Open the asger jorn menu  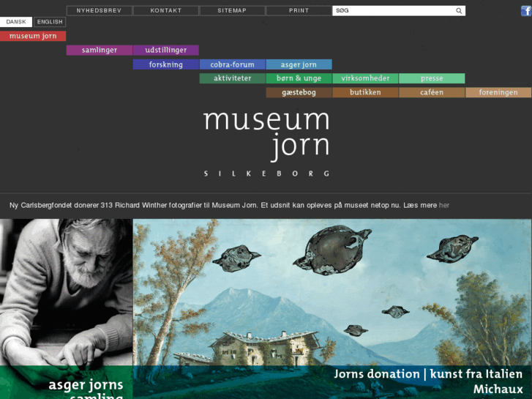tap(299, 64)
